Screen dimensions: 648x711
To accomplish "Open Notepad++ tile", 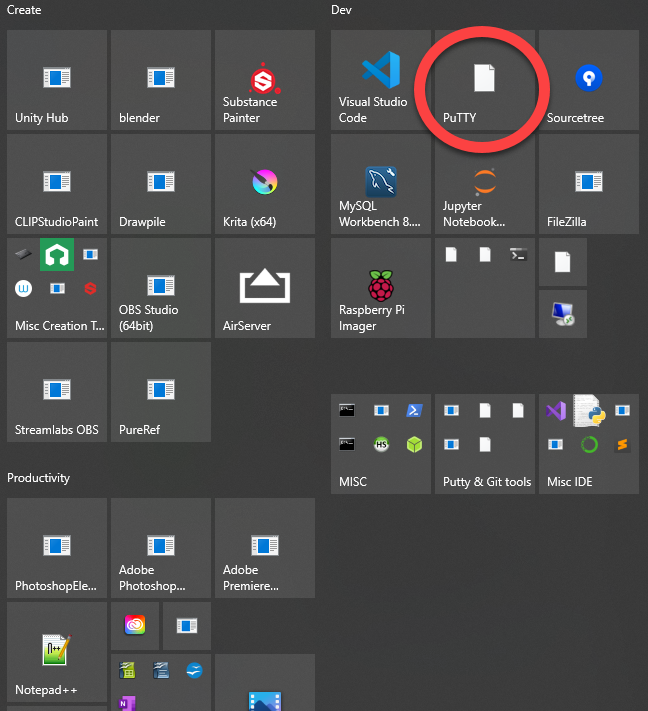I will 57,652.
